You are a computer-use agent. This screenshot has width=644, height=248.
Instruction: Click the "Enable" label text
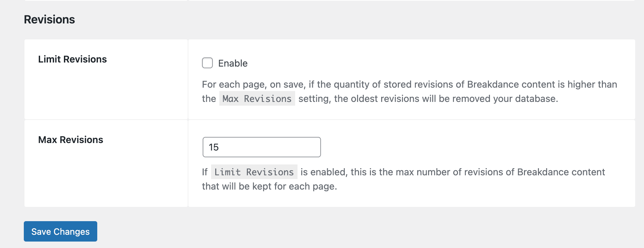point(233,64)
